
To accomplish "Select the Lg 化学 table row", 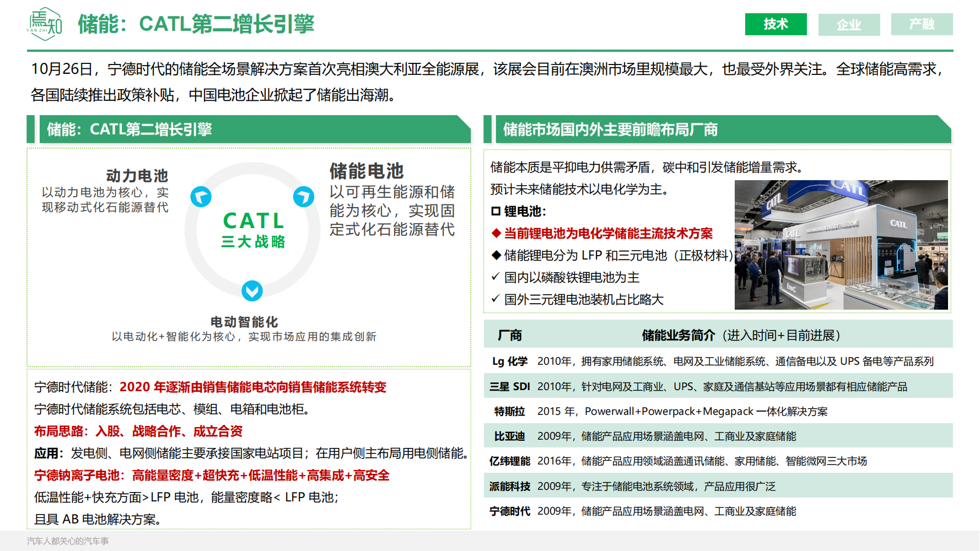I will [x=718, y=361].
